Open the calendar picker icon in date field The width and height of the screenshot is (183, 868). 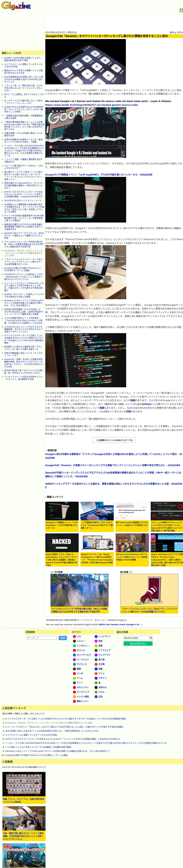coord(151,638)
